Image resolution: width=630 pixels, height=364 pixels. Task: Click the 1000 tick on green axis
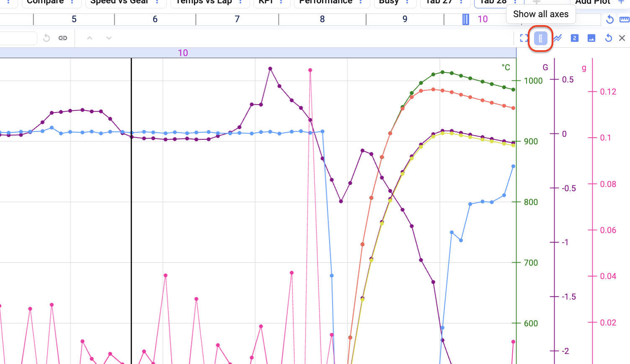[533, 81]
